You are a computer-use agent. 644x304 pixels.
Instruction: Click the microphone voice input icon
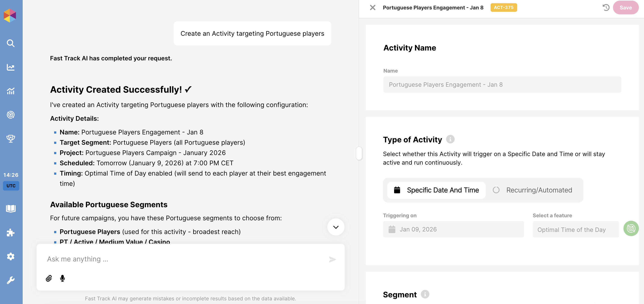pyautogui.click(x=62, y=278)
